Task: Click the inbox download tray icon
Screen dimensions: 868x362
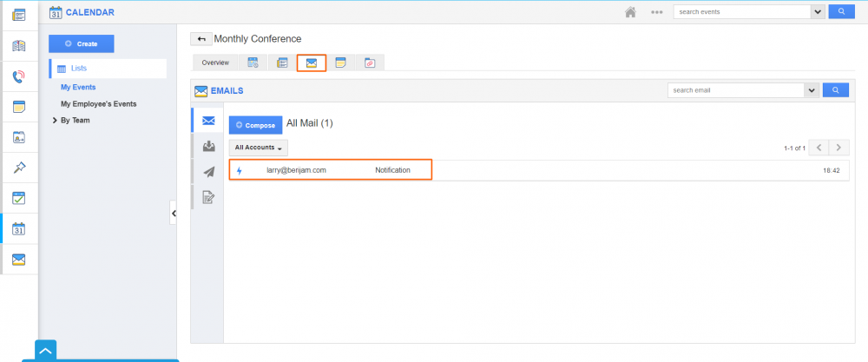Action: (208, 146)
